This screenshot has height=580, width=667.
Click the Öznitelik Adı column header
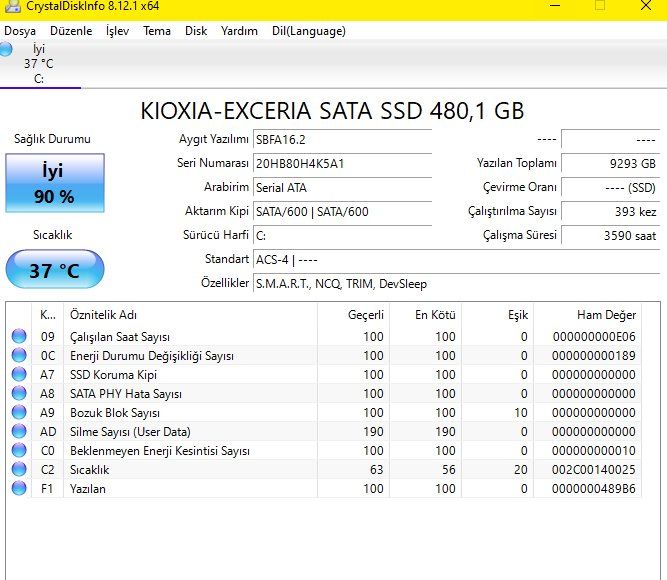point(190,315)
